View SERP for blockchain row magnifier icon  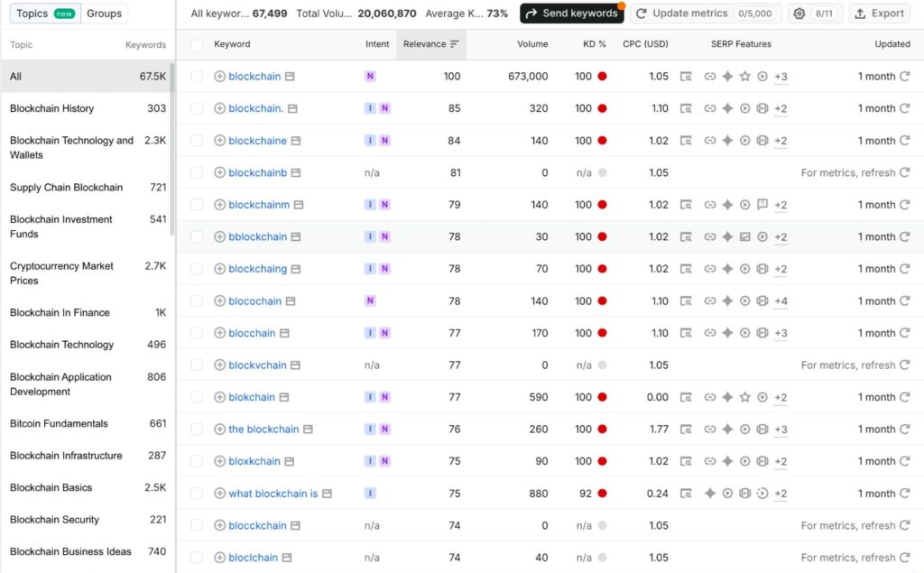click(686, 76)
